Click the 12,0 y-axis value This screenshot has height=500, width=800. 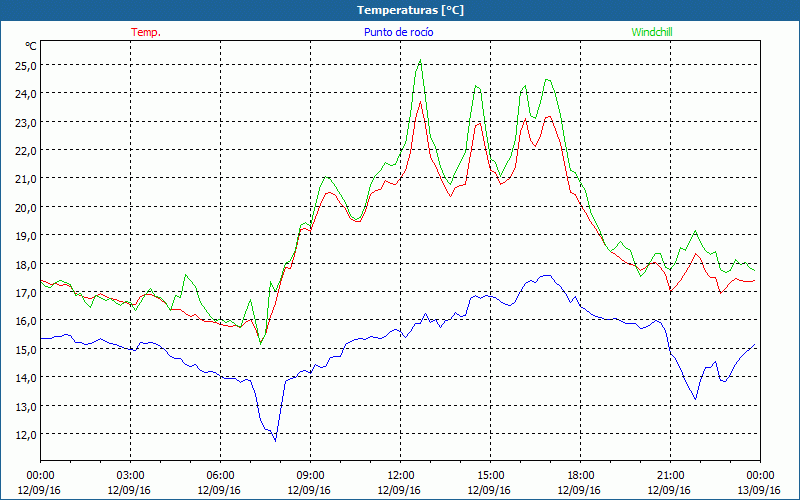click(26, 435)
